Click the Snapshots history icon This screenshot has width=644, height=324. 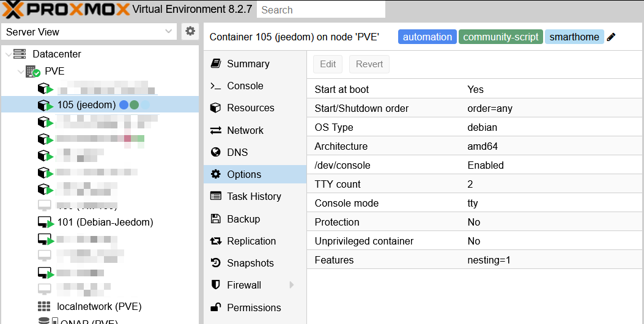[216, 263]
